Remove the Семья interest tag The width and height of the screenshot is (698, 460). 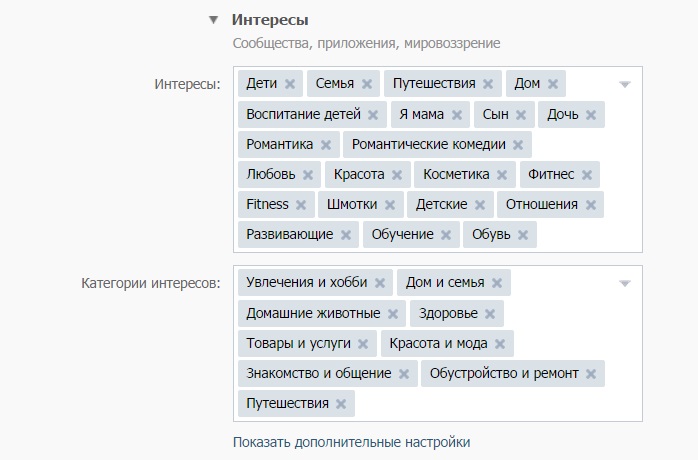pyautogui.click(x=367, y=84)
